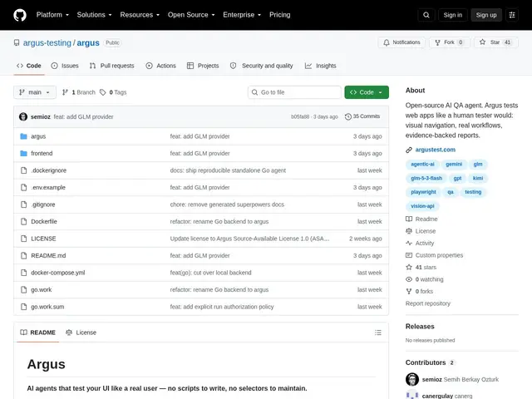Screen dimensions: 532x399
Task: Click the Dockerfile file icon
Action: pyautogui.click(x=23, y=222)
